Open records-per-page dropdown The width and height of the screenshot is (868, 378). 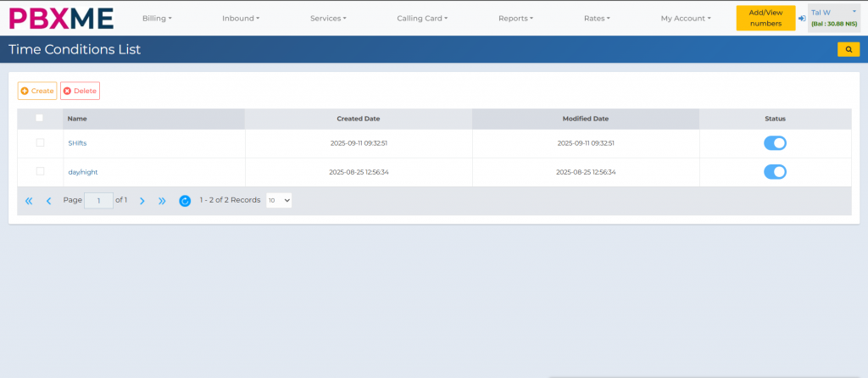279,200
